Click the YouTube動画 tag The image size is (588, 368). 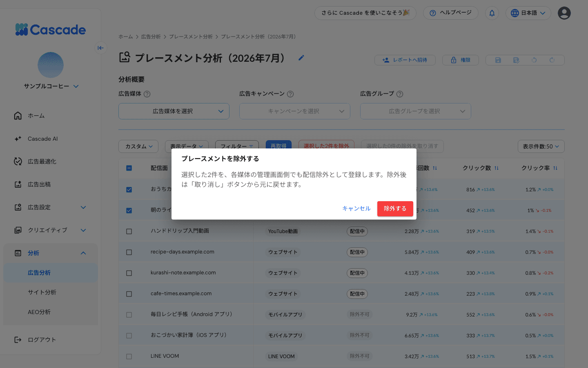[283, 231]
